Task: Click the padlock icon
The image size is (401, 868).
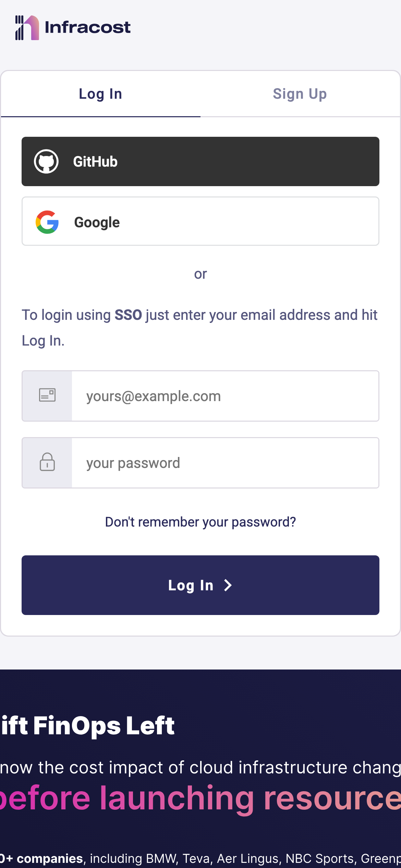Action: click(x=47, y=462)
